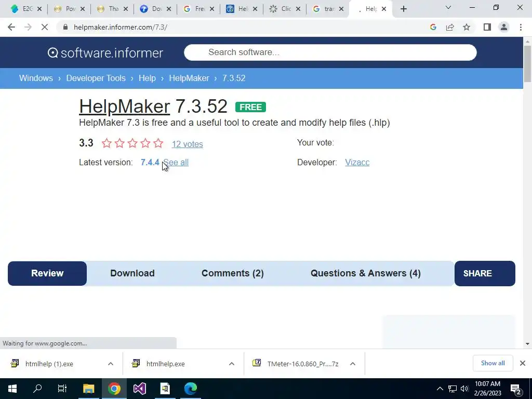Screen dimensions: 532x399
Task: Open Microsoft Edge from the taskbar
Action: (x=191, y=389)
